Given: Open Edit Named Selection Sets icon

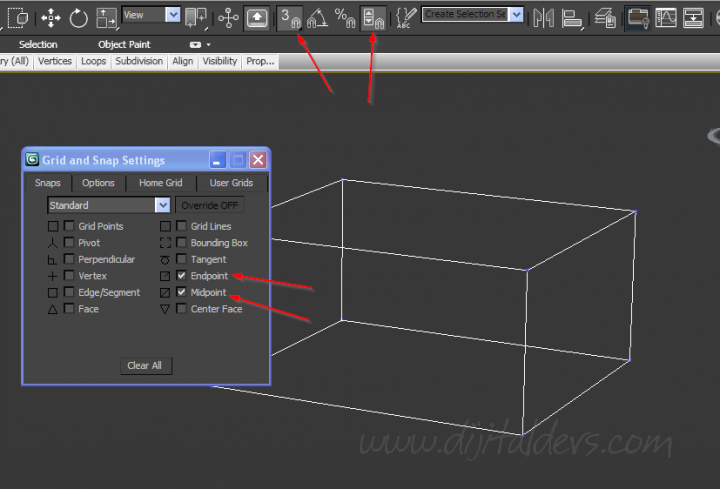Looking at the screenshot, I should click(407, 17).
